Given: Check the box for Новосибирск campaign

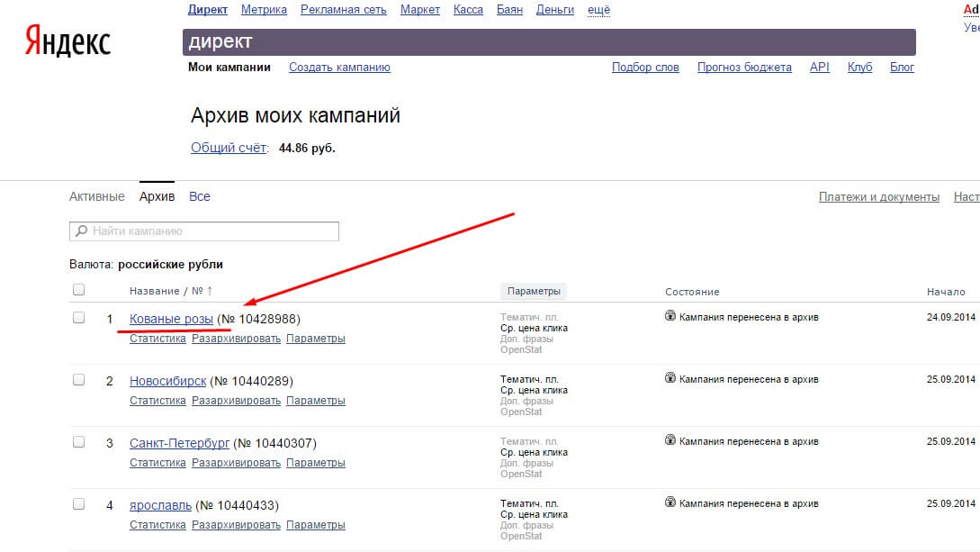Looking at the screenshot, I should point(78,379).
